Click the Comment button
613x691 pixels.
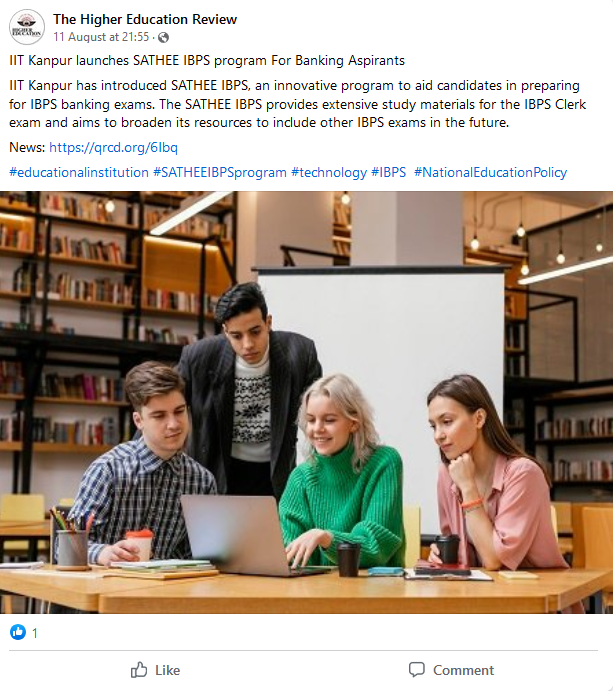point(451,670)
